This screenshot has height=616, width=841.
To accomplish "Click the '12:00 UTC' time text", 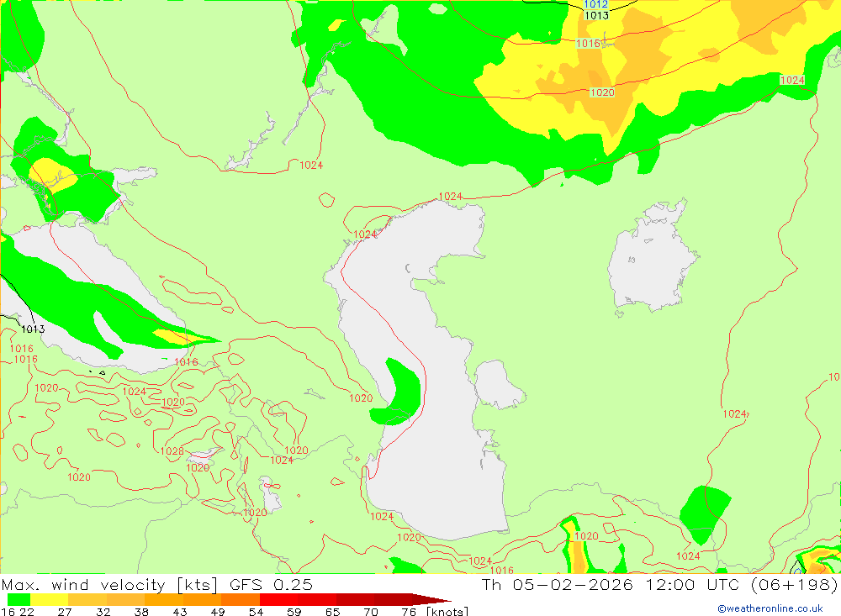I will pos(692,584).
